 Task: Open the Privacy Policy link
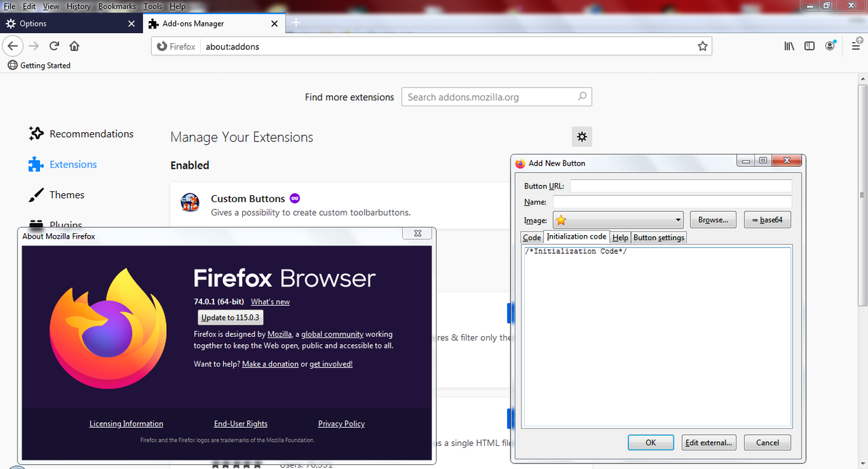point(341,424)
